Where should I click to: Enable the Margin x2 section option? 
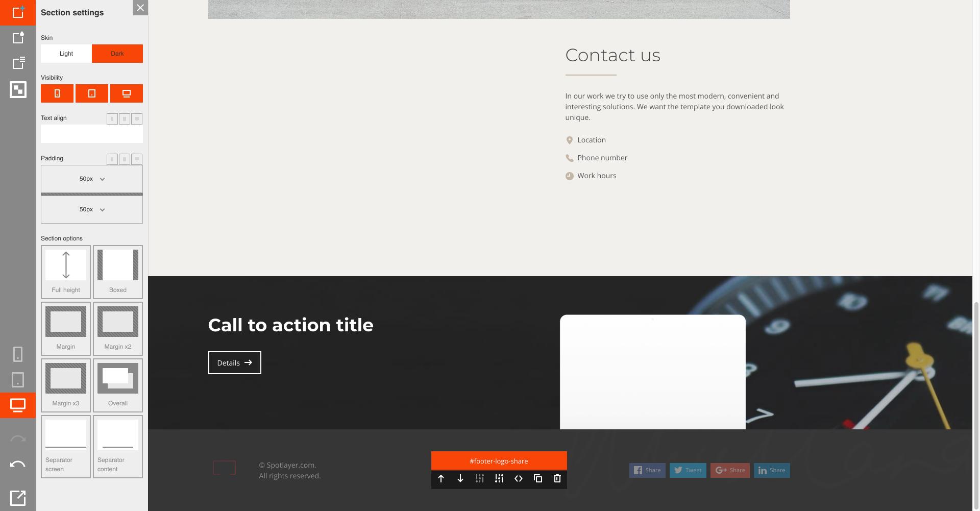pos(118,329)
